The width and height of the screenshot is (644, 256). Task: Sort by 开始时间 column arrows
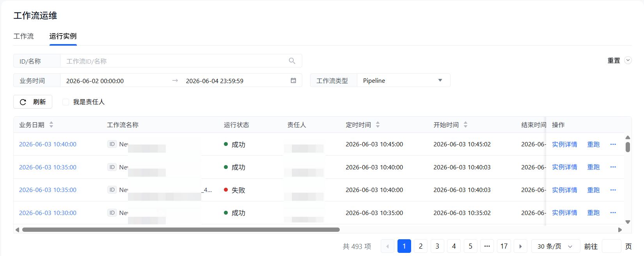(465, 125)
